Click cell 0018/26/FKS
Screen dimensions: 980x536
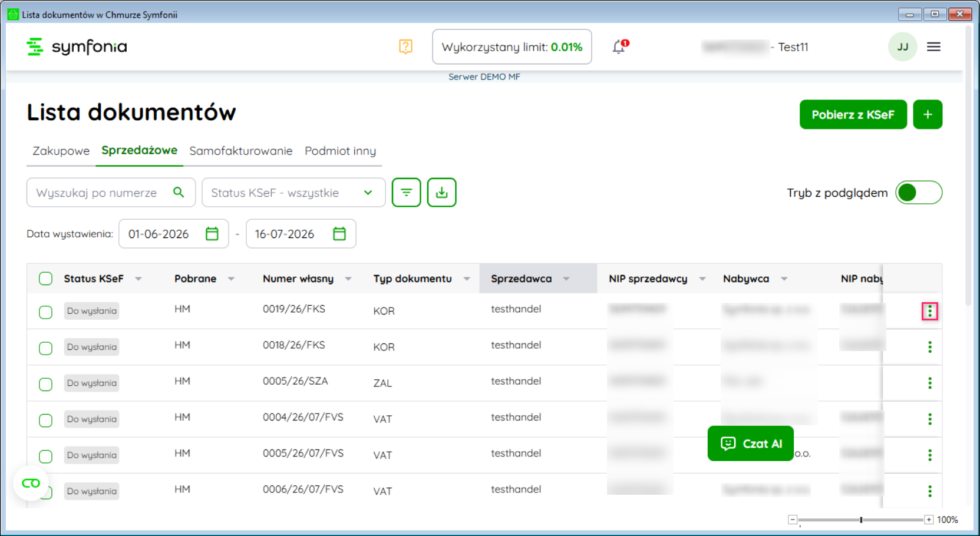(293, 345)
